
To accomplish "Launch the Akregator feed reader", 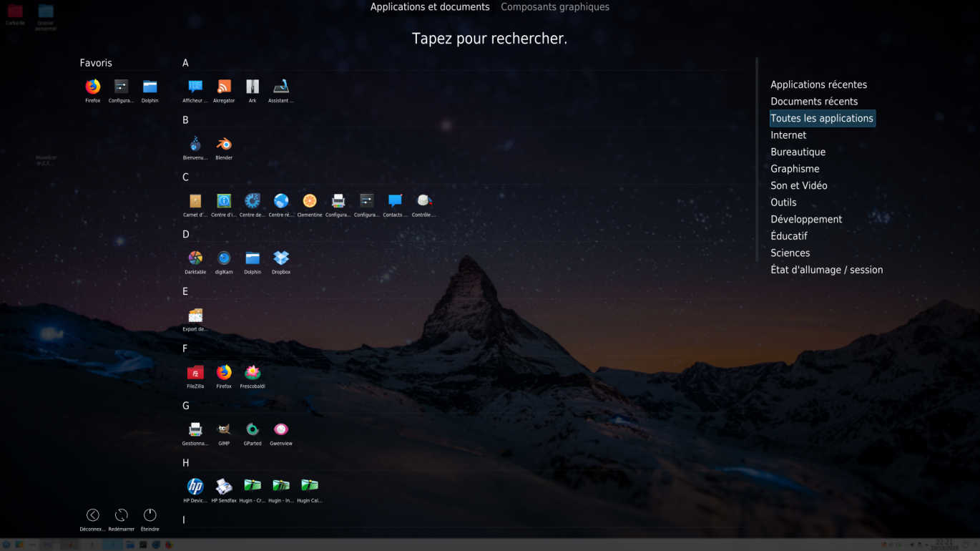I will [224, 87].
